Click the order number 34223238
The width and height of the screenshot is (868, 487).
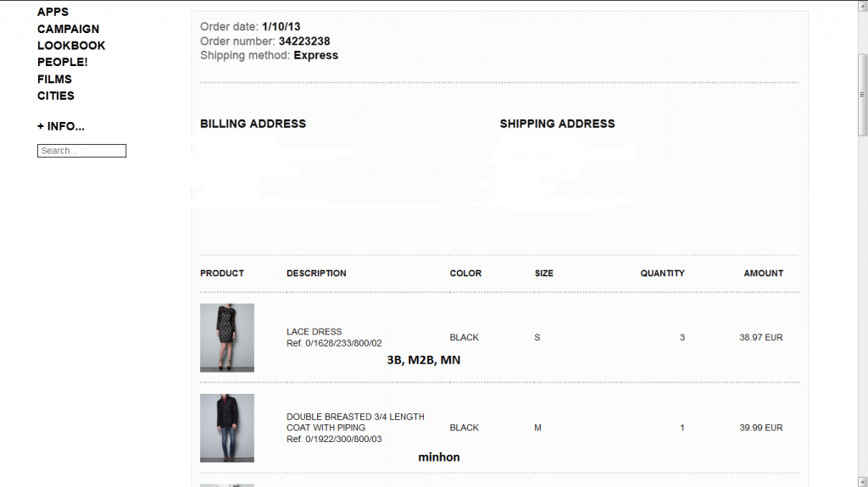[304, 41]
